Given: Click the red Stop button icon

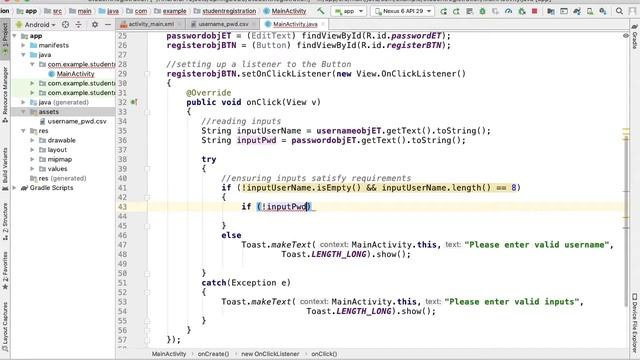Looking at the screenshot, I should 534,11.
